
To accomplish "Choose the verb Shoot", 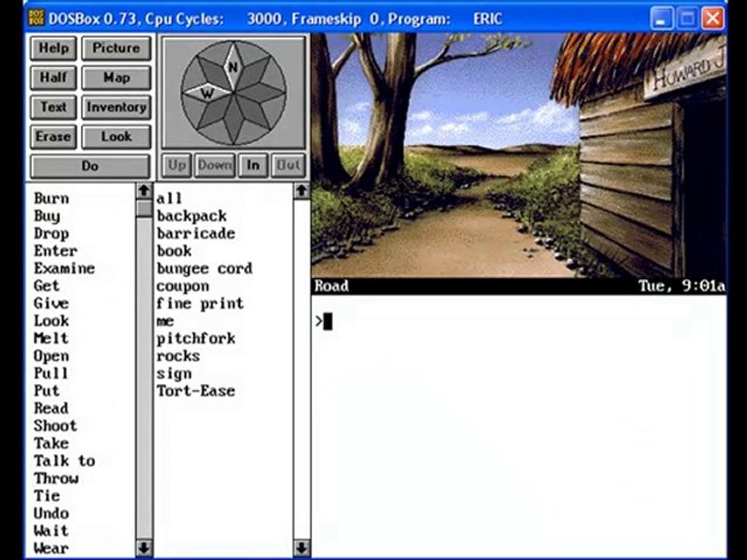I will (x=55, y=425).
